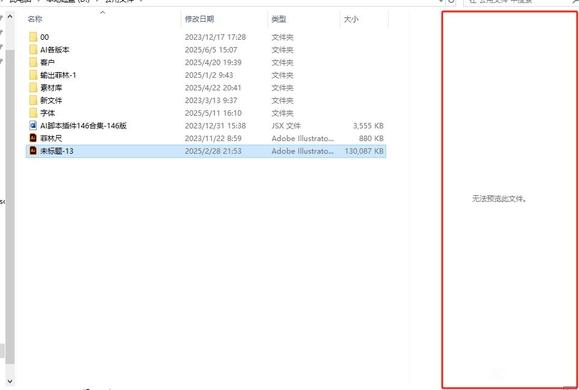Click date 2025/1/2 9:43
The width and height of the screenshot is (579, 390).
coord(209,75)
